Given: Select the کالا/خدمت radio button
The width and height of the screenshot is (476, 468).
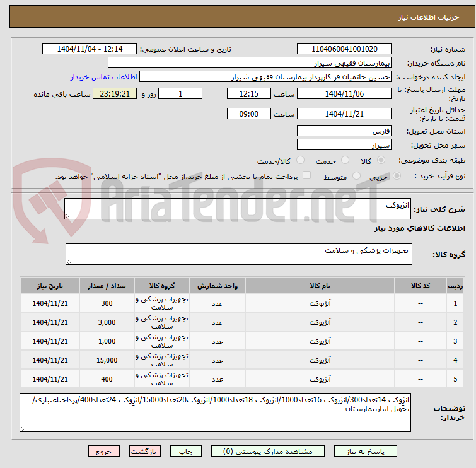Looking at the screenshot, I should click(300, 160).
